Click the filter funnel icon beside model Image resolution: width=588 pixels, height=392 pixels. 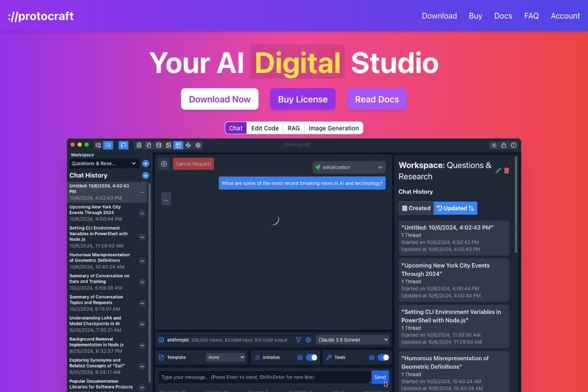click(x=299, y=340)
